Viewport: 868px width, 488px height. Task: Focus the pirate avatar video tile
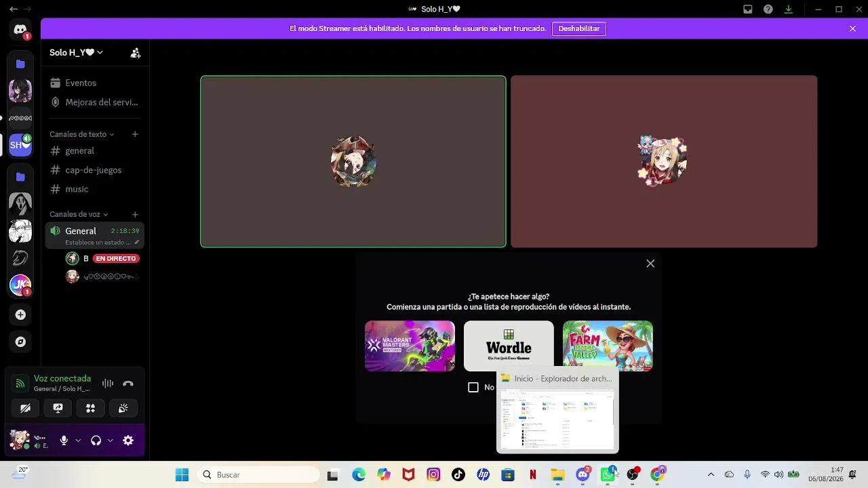(x=353, y=161)
